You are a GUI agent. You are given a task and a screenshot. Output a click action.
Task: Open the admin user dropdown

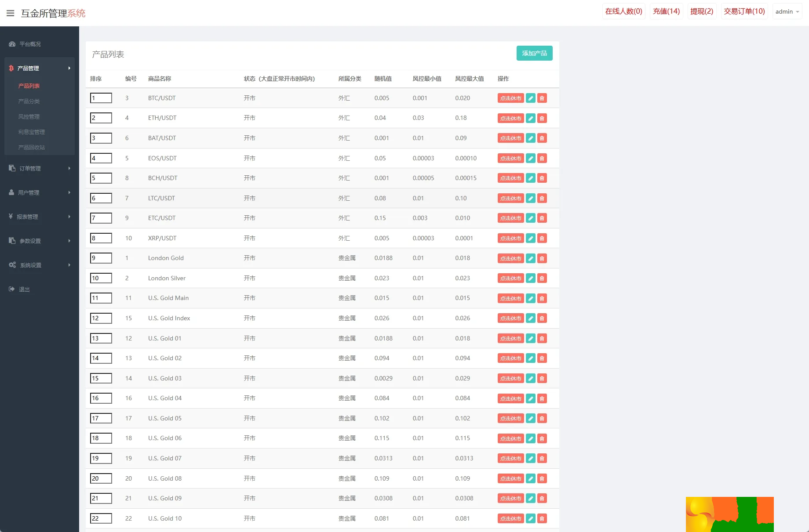tap(787, 11)
